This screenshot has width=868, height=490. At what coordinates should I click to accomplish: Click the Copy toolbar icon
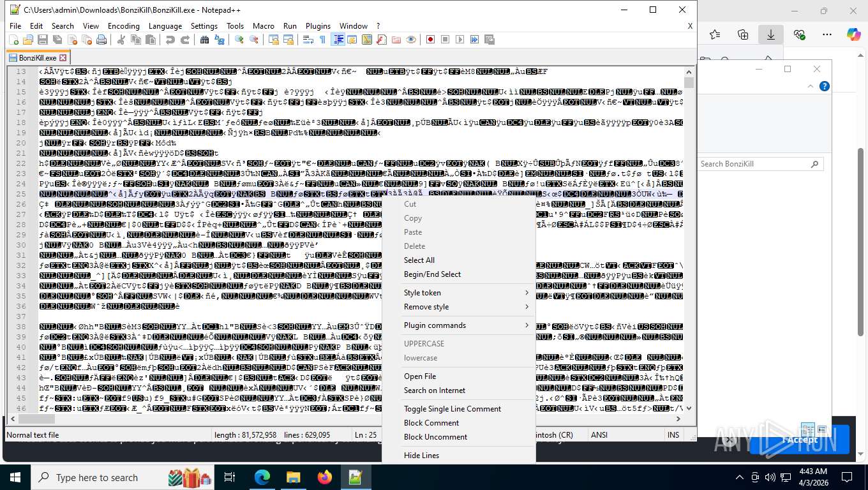(136, 40)
